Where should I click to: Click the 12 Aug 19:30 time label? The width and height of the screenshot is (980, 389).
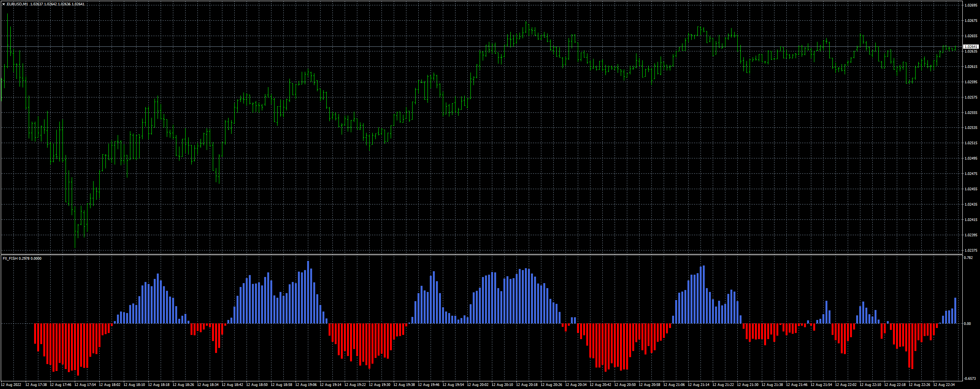pos(380,385)
